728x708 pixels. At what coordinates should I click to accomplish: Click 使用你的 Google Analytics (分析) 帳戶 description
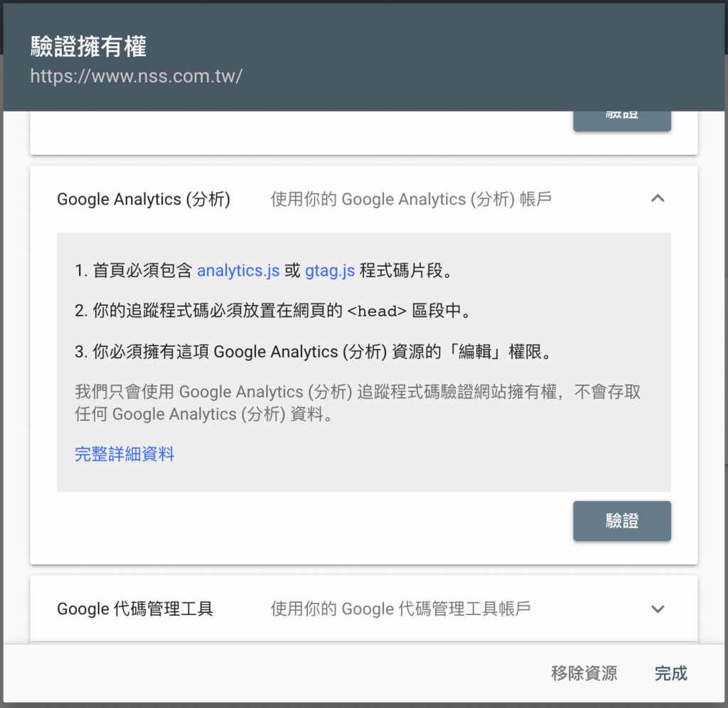point(411,199)
